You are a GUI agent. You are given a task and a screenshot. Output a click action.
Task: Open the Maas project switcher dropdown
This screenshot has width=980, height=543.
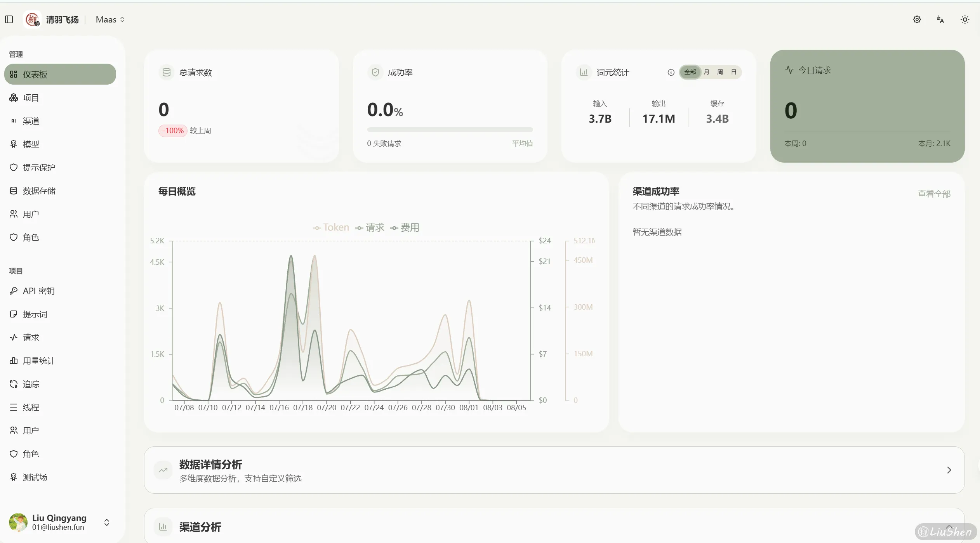110,19
